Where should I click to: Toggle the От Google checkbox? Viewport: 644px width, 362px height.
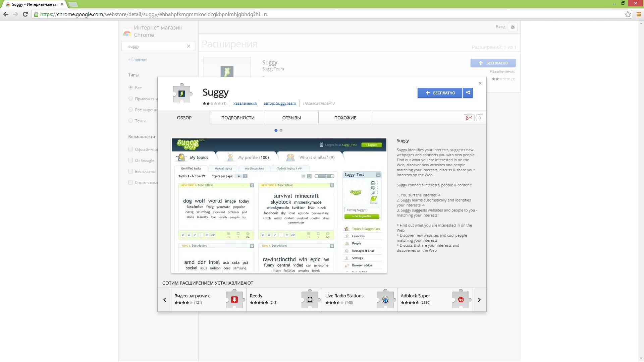point(131,160)
